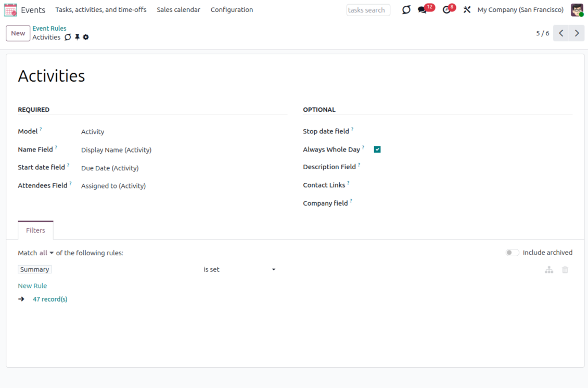Click the Events app calendar icon

pyautogui.click(x=10, y=10)
